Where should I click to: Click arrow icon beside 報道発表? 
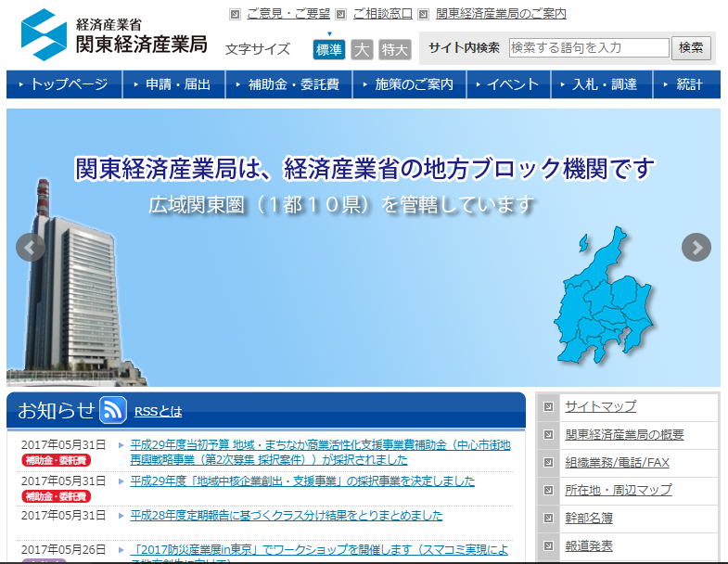[548, 545]
